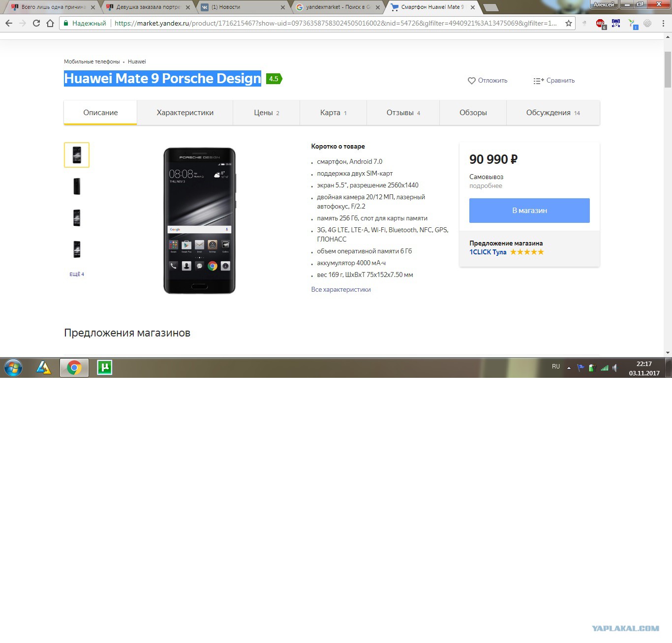Open the Adblock Plus extension
The height and width of the screenshot is (643, 672).
click(x=601, y=24)
